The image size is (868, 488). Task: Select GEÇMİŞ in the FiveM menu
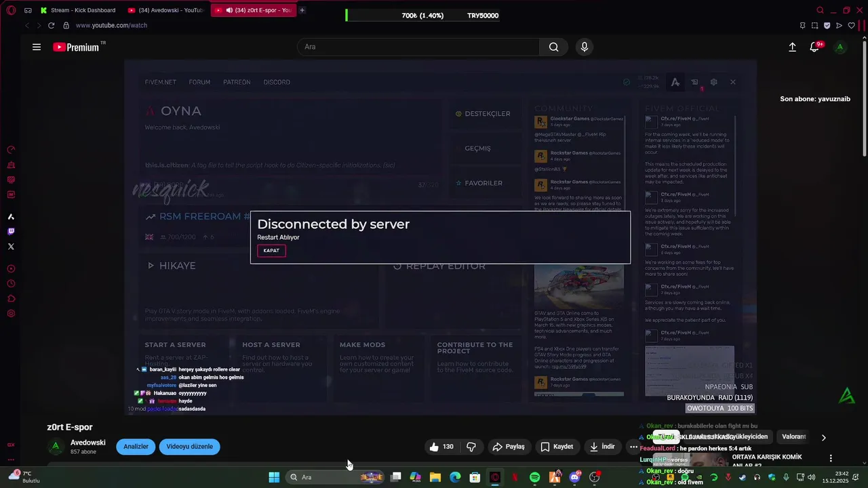coord(477,148)
